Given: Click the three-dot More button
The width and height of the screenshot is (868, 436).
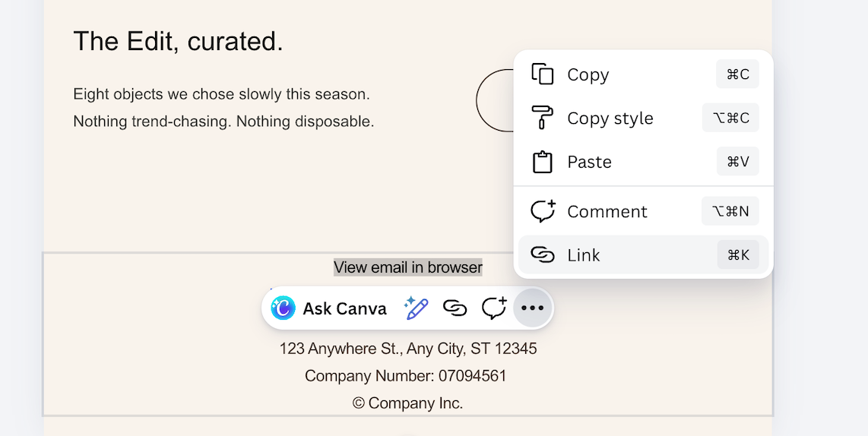Looking at the screenshot, I should click(532, 308).
